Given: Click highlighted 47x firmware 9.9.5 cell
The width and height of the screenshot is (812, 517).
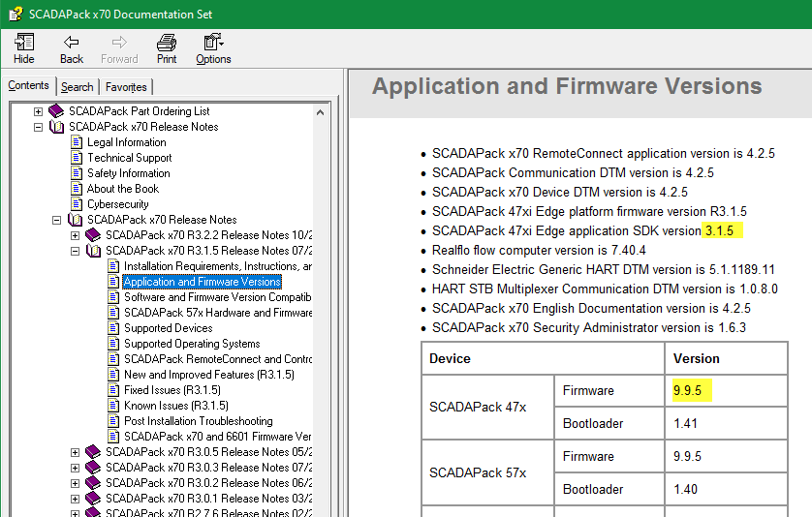Looking at the screenshot, I should (x=692, y=390).
